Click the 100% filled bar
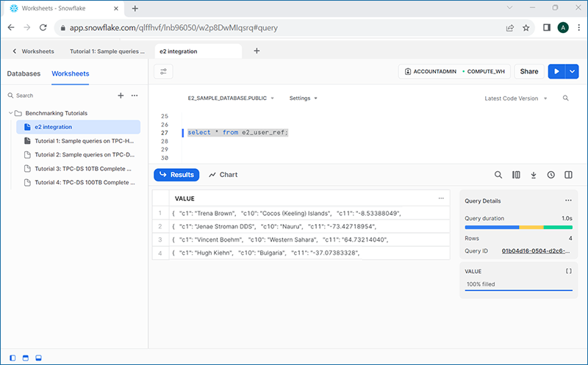Screen dimensions: 588x365 click(x=519, y=289)
